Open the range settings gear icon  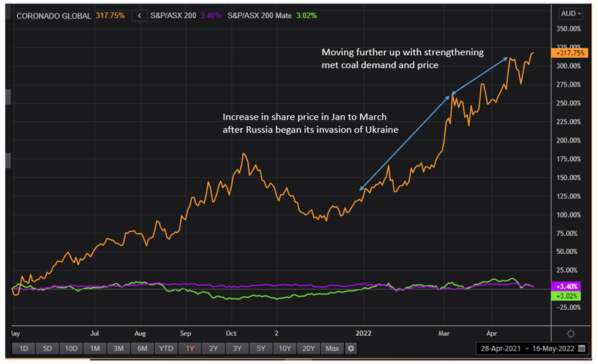click(x=351, y=348)
